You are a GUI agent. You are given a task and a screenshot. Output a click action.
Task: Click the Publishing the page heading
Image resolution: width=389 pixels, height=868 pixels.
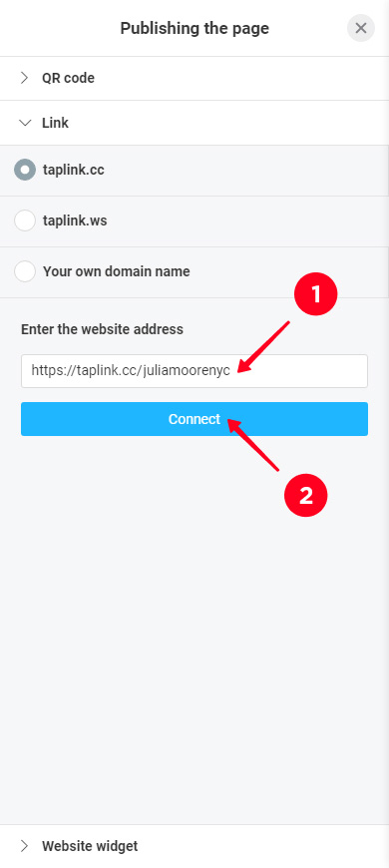point(194,28)
